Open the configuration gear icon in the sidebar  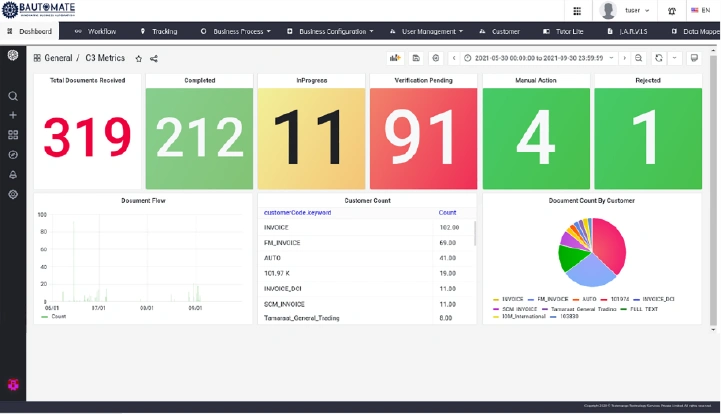point(13,194)
